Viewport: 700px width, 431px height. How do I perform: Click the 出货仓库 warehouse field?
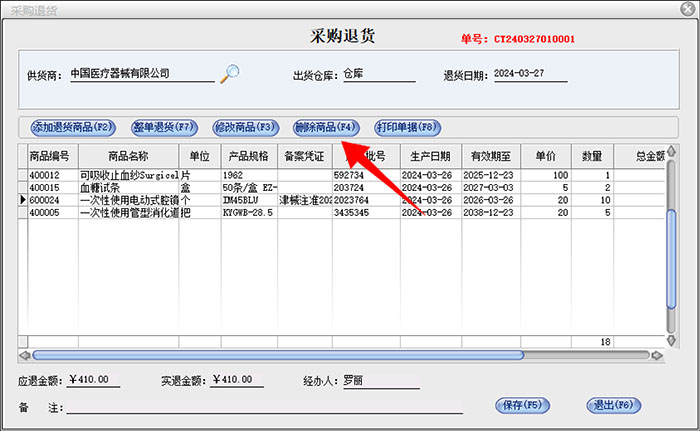tap(377, 74)
